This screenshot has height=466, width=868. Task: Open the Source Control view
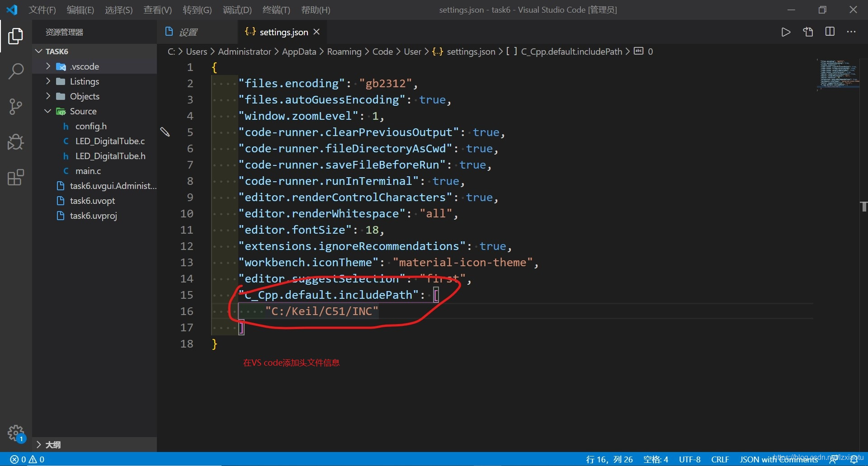click(16, 107)
